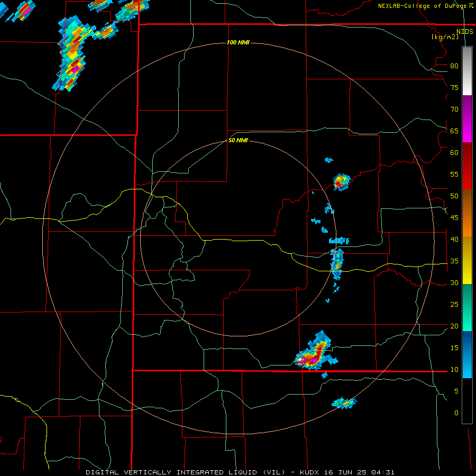The height and width of the screenshot is (476, 476).
Task: Click the "NIDS" label above the legend
Action: coord(464,32)
